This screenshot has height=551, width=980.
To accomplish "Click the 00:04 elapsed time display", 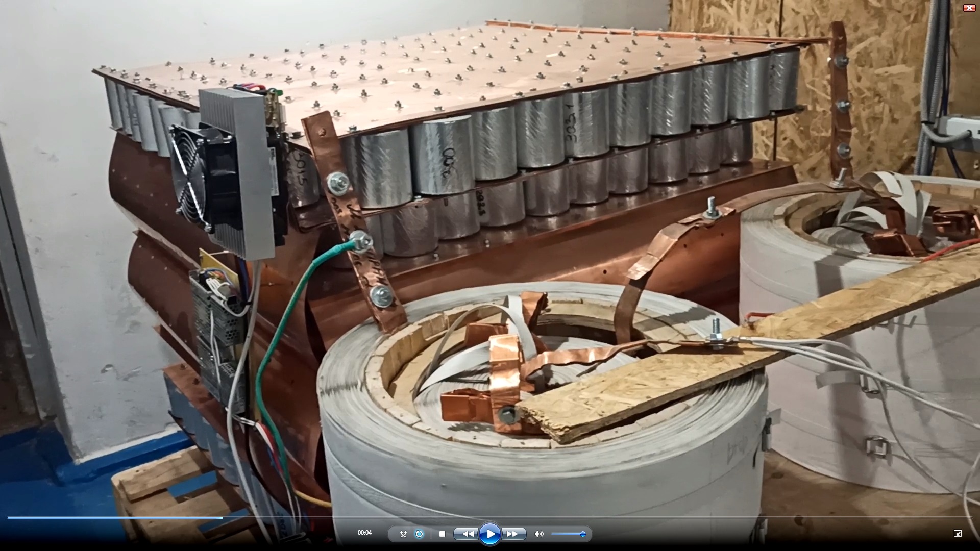I will click(364, 533).
